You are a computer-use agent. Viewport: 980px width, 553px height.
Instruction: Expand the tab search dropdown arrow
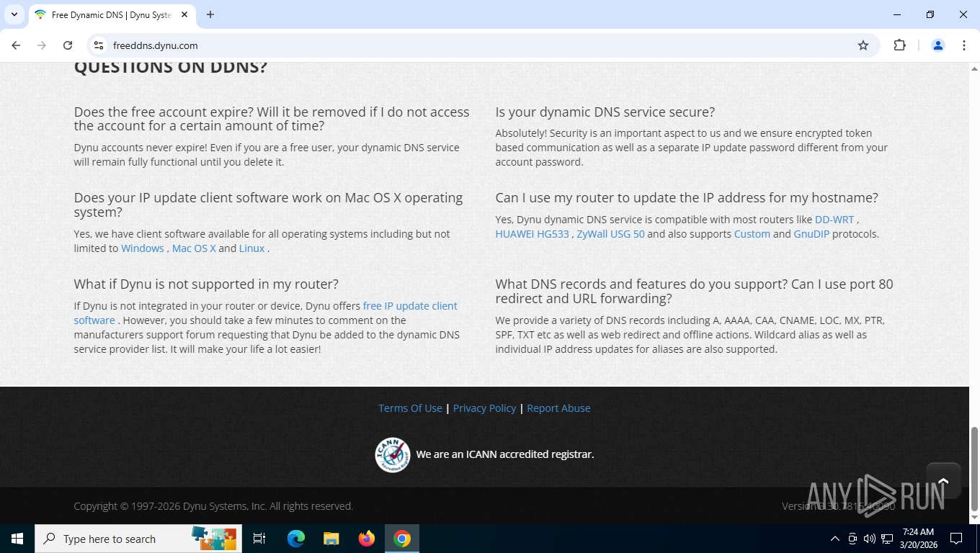(x=14, y=14)
